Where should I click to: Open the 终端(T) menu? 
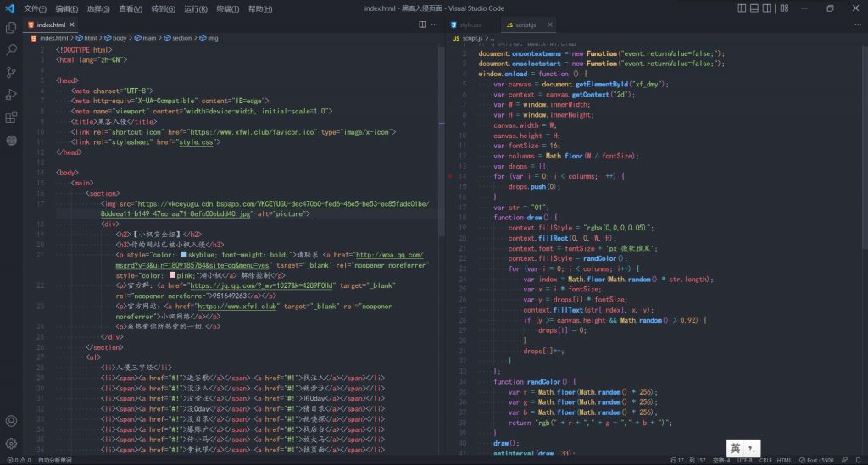(227, 8)
